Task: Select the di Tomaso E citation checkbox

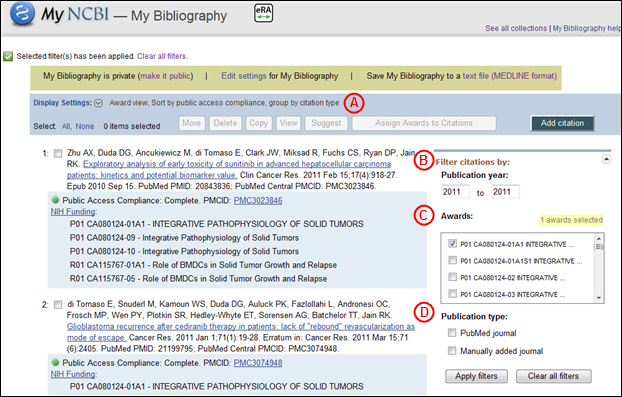Action: point(58,305)
